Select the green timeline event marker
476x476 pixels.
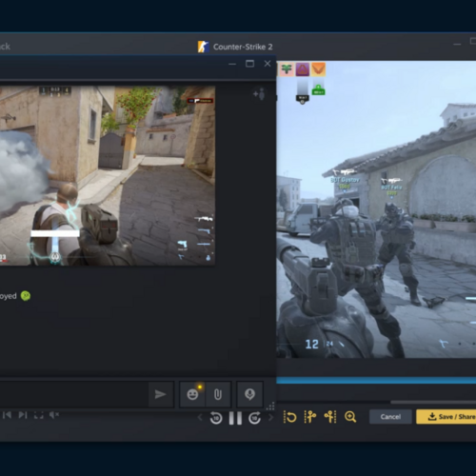click(x=318, y=90)
